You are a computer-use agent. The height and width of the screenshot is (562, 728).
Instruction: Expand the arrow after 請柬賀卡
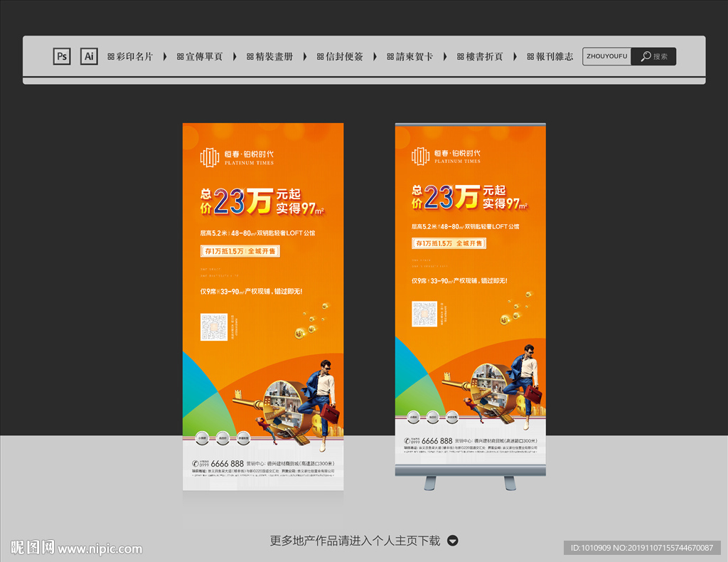444,56
